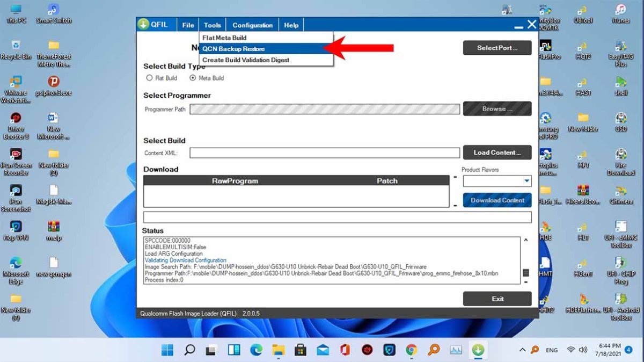
Task: Click the Download Content button
Action: (x=497, y=200)
